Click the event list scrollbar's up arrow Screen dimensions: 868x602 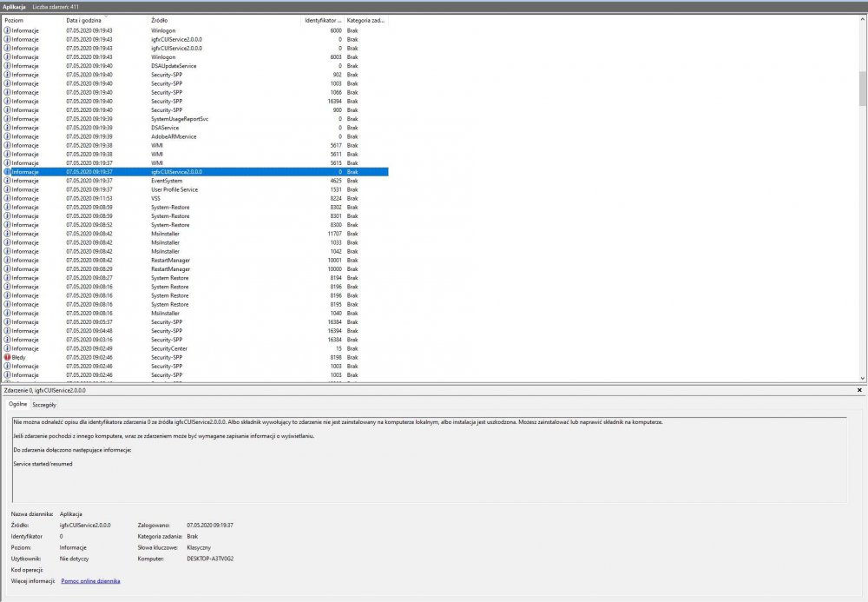click(x=862, y=18)
